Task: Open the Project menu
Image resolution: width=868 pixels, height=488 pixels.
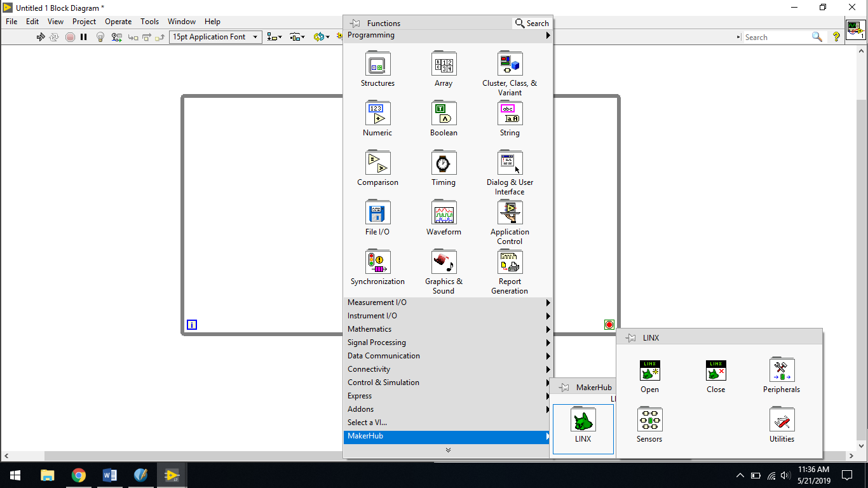Action: [x=84, y=22]
